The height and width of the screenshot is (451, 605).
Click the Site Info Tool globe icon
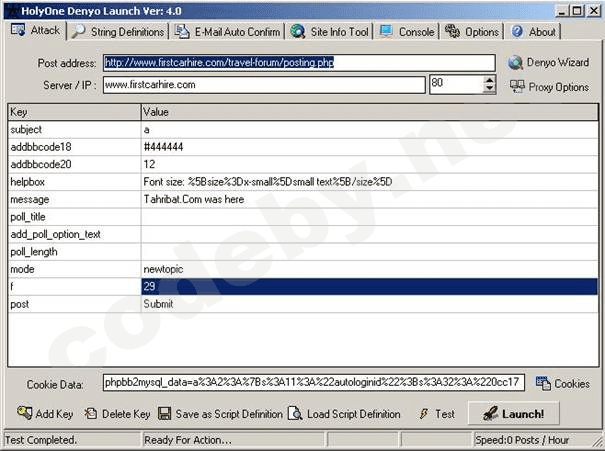[298, 31]
